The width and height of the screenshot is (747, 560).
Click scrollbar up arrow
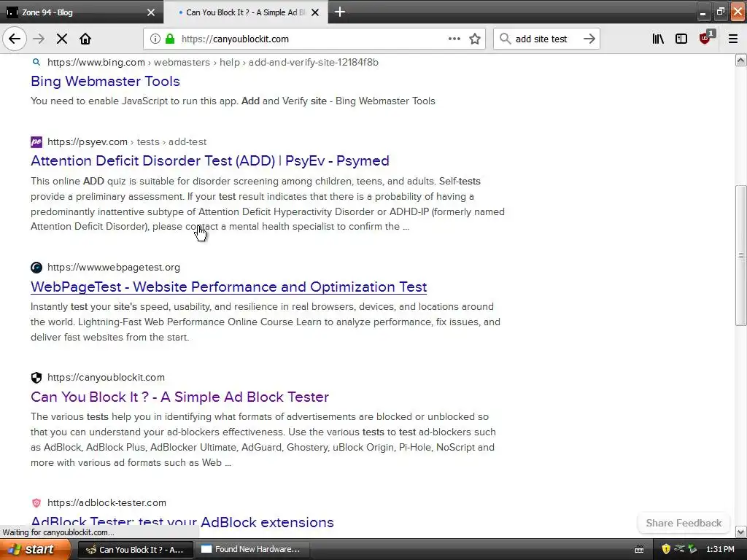(x=740, y=60)
